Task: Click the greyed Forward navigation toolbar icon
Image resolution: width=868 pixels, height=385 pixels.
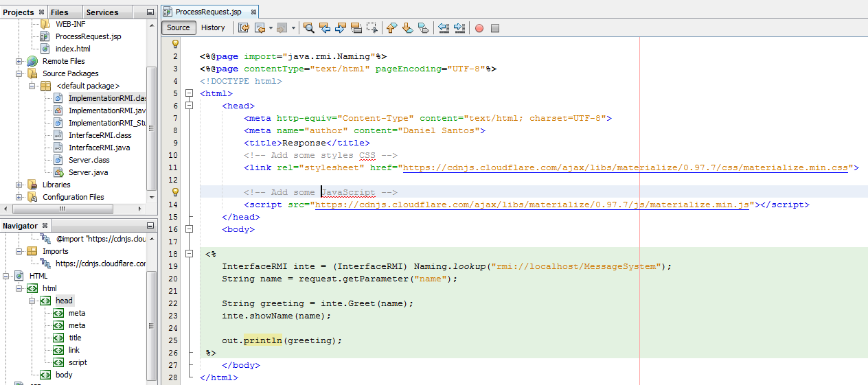Action: click(282, 28)
